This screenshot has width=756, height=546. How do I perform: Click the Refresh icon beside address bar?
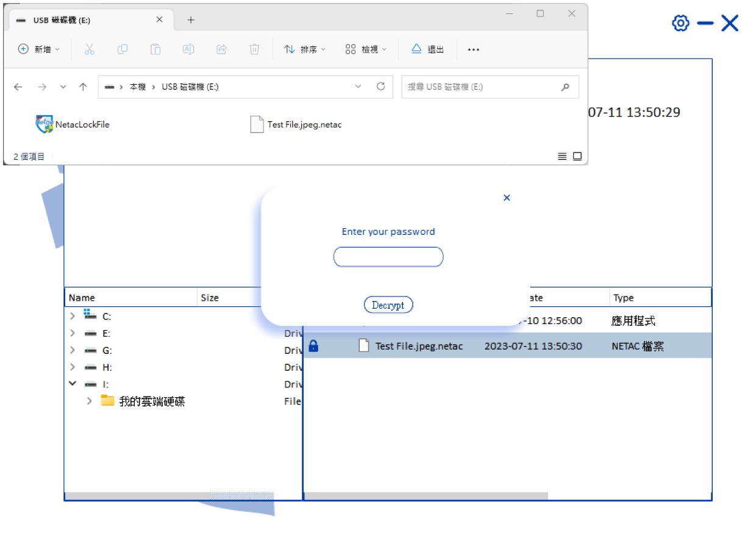[381, 87]
